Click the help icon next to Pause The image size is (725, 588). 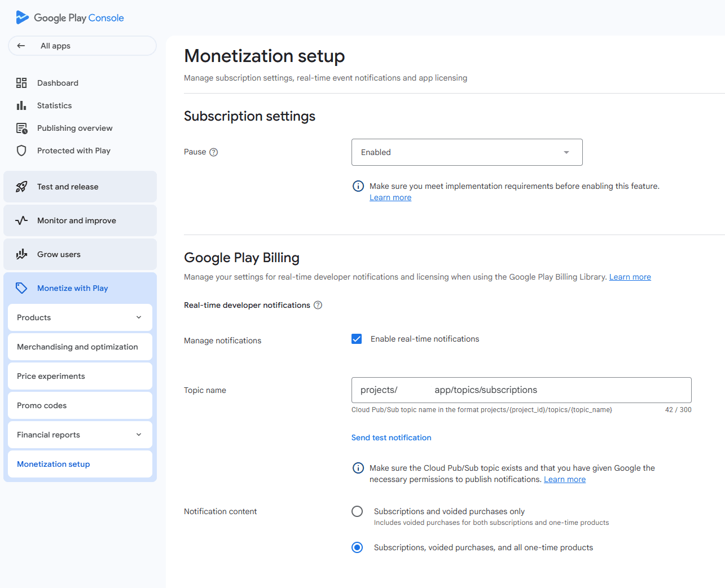(x=213, y=152)
